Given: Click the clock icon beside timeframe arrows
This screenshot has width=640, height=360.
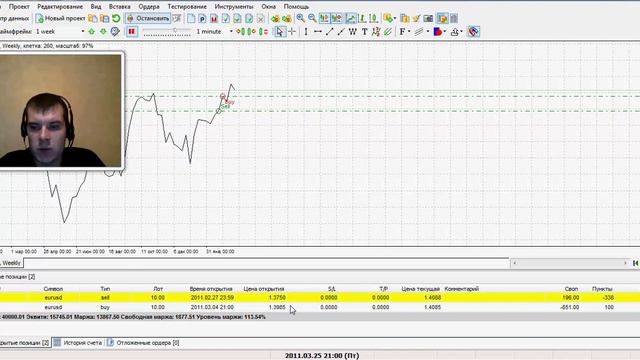Looking at the screenshot, I should (x=115, y=31).
